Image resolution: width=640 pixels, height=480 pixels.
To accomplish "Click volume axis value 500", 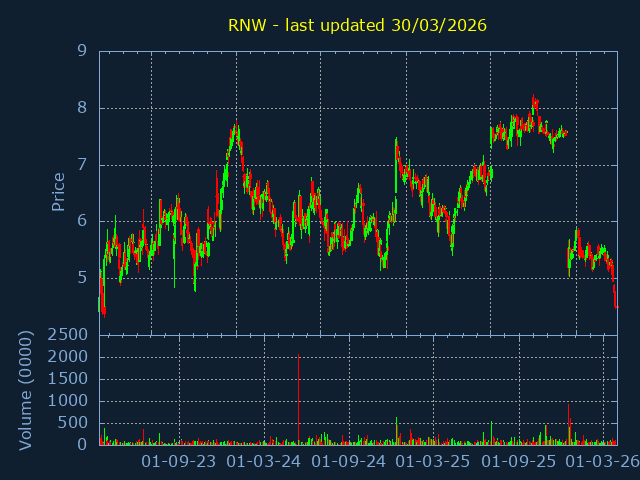I will [72, 423].
